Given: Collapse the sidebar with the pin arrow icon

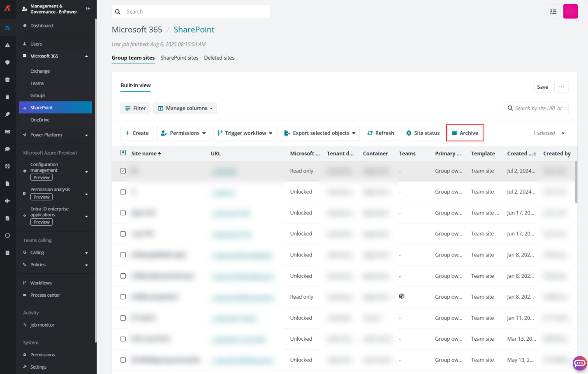Looking at the screenshot, I should point(88,9).
